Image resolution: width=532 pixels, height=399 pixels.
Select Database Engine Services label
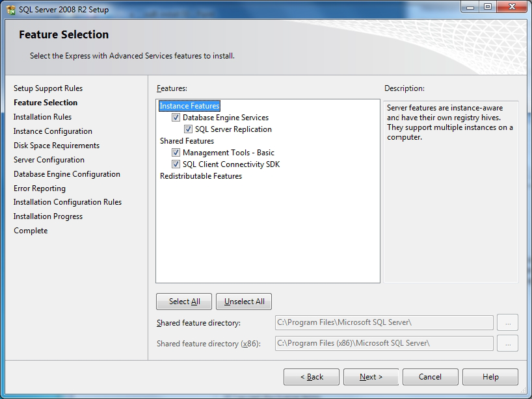(226, 118)
